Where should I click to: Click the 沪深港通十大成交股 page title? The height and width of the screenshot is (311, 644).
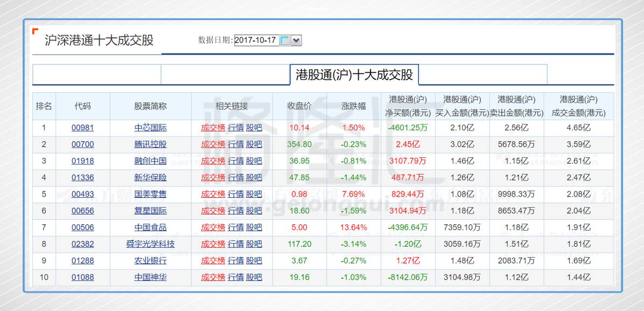pos(99,40)
